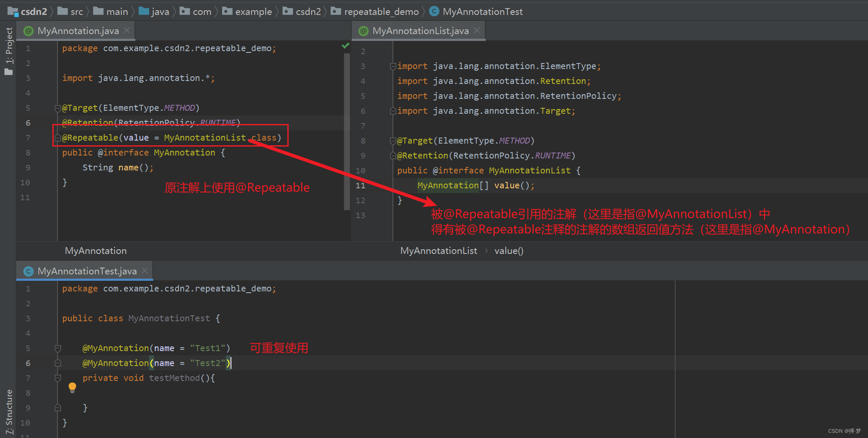Click the "Test2" string literal
The width and height of the screenshot is (868, 438).
[207, 363]
